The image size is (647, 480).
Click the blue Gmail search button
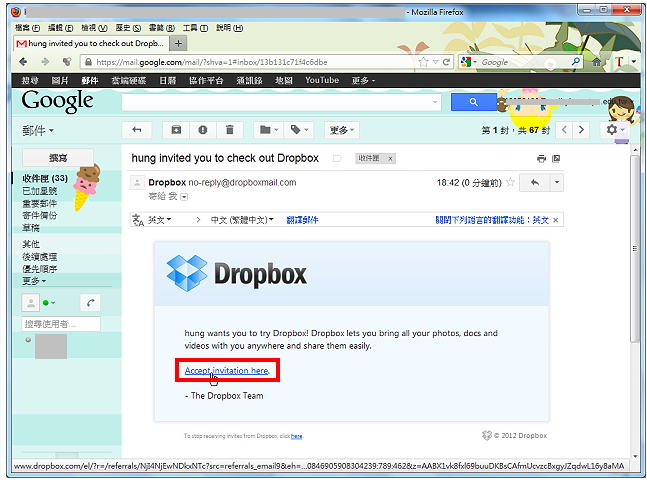474,102
